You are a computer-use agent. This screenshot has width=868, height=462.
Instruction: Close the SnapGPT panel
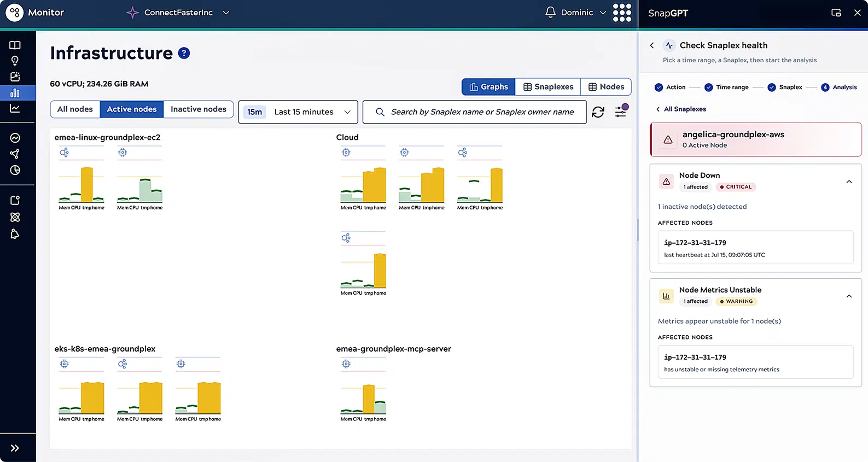[x=857, y=13]
